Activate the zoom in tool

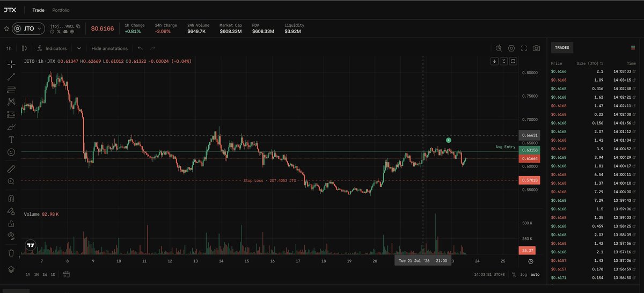pyautogui.click(x=11, y=181)
